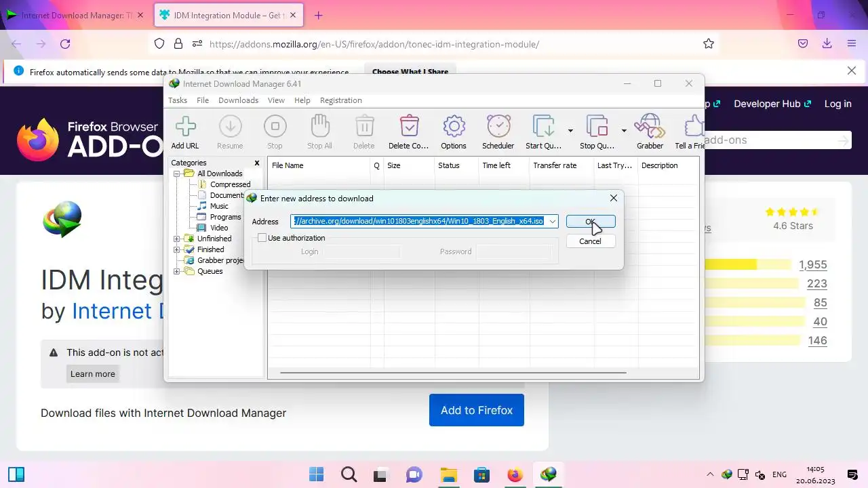Open the Downloads menu
The width and height of the screenshot is (868, 488).
coord(238,100)
